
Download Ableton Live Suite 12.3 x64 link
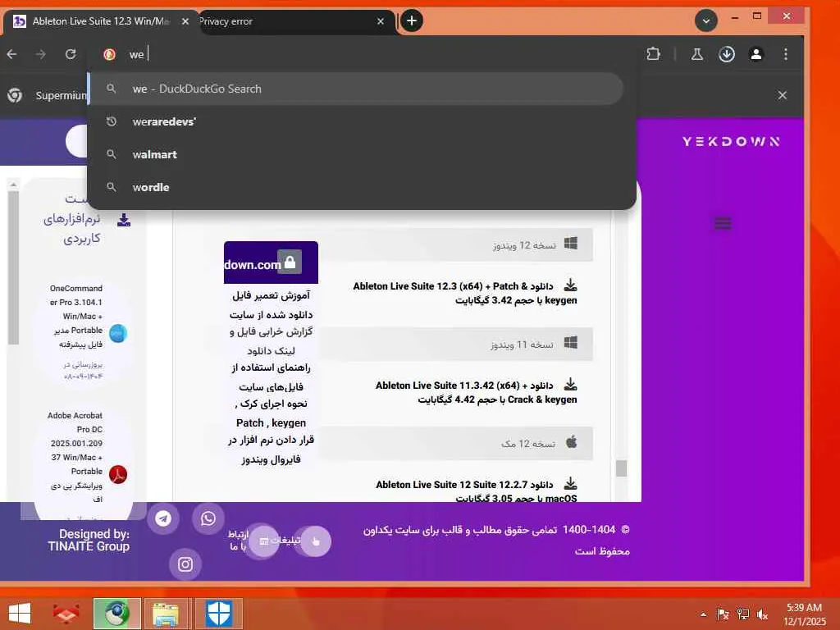[465, 293]
